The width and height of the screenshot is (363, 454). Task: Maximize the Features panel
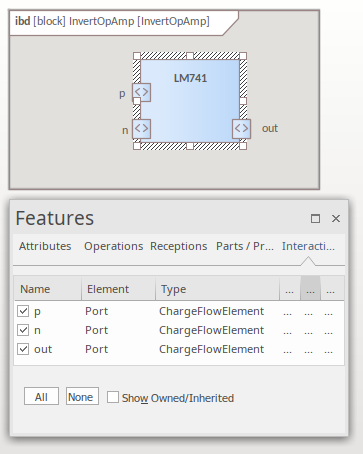315,219
